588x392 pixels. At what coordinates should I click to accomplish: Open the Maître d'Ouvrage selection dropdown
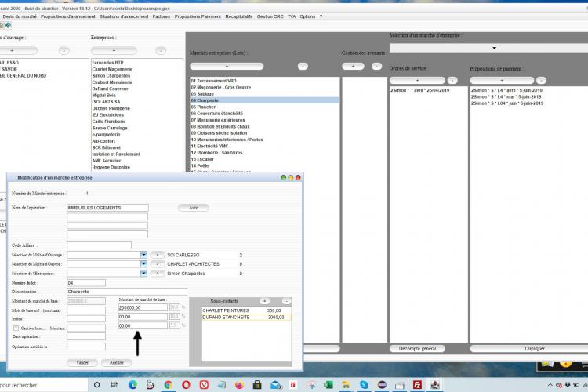pos(143,255)
